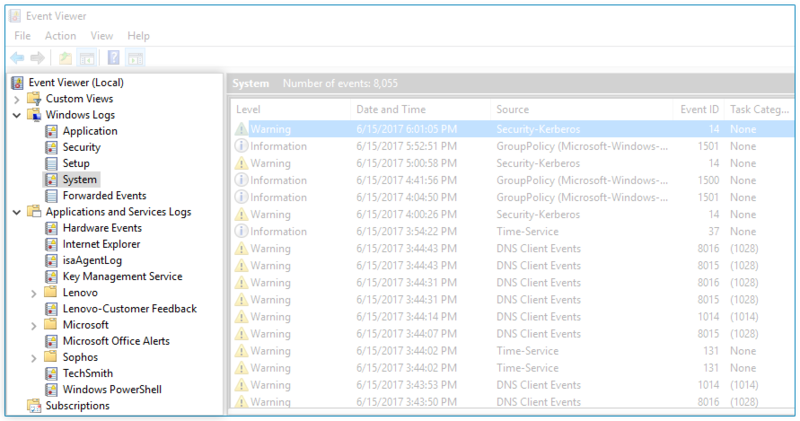Click the Security log icon in tree
Screen dimensions: 800x421
click(52, 147)
